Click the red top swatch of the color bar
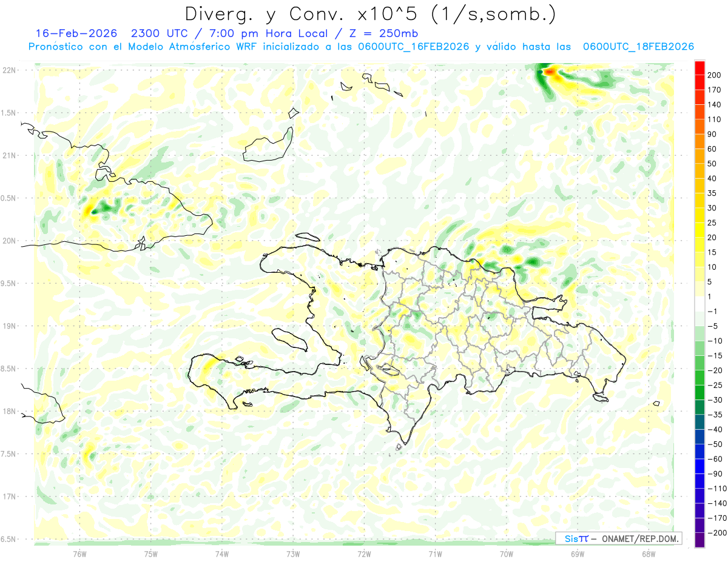The image size is (728, 562). coord(699,68)
